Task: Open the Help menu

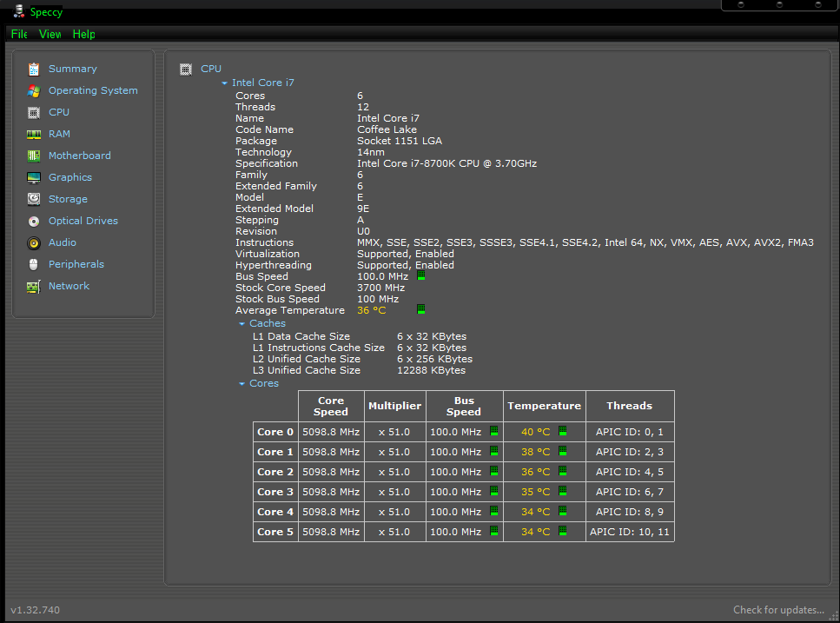Action: click(x=84, y=34)
